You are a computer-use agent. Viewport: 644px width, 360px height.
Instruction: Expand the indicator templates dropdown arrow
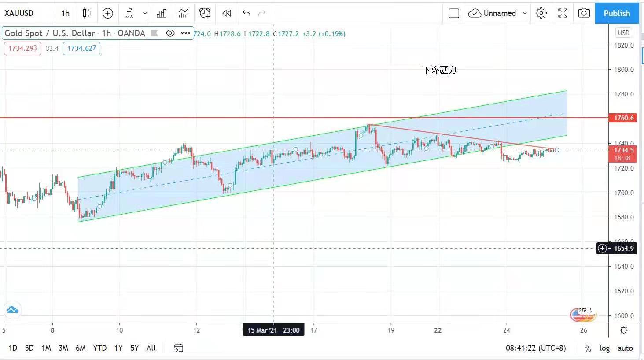[145, 13]
